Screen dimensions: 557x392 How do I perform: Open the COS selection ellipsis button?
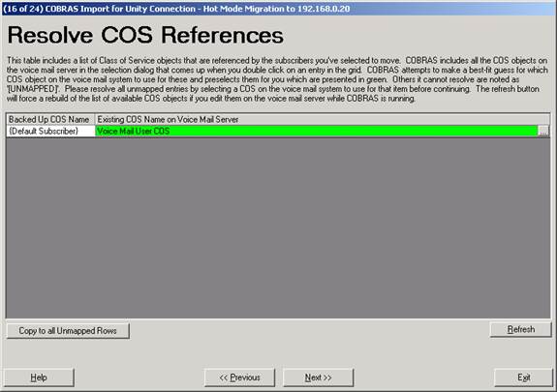[x=543, y=131]
